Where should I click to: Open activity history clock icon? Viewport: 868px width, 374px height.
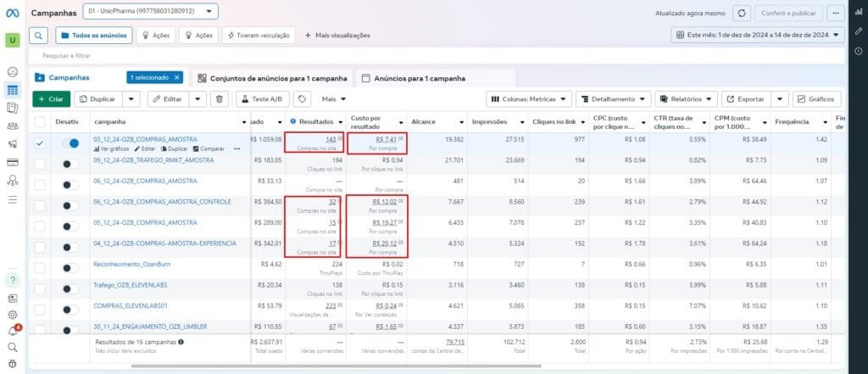click(x=859, y=51)
